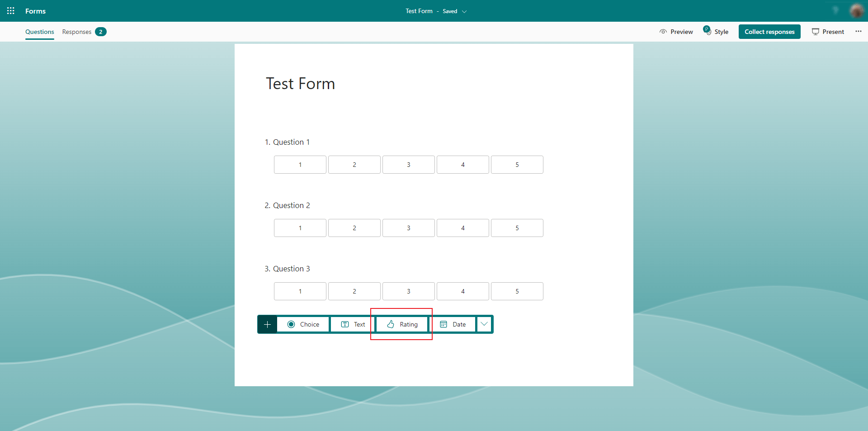Image resolution: width=868 pixels, height=431 pixels.
Task: Open the more options ellipsis menu
Action: [859, 32]
